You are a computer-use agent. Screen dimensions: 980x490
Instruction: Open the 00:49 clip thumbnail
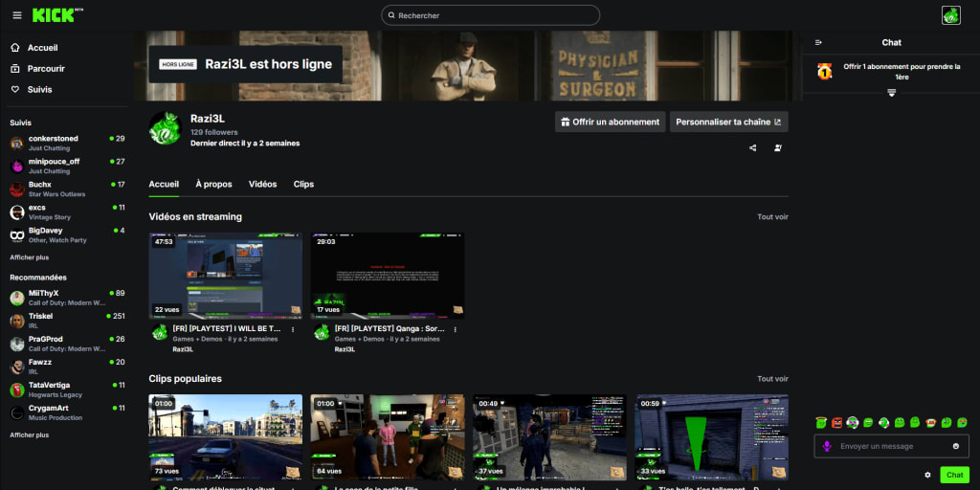pos(550,436)
